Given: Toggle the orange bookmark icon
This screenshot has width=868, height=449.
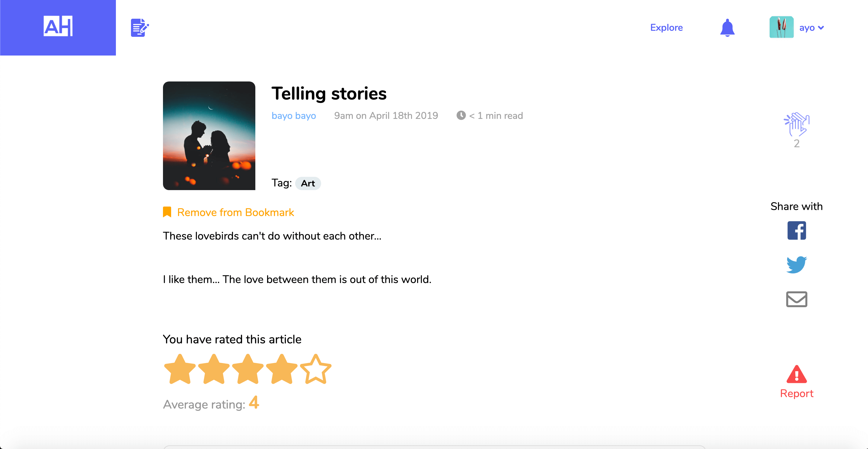Looking at the screenshot, I should 167,212.
